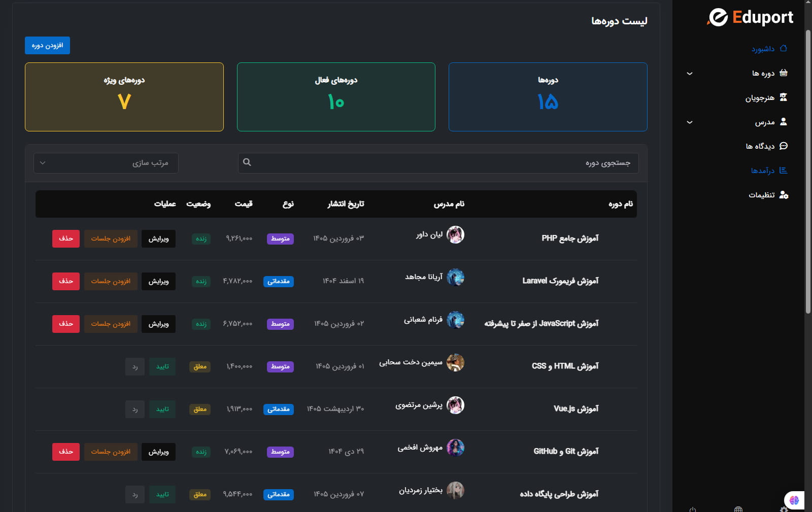Click edit (ویرایش) for the Laravel course

[x=158, y=281]
